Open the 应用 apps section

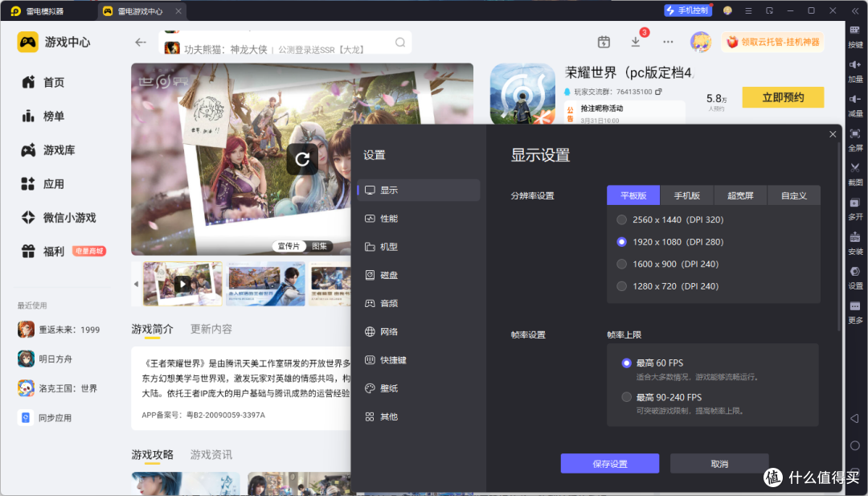pyautogui.click(x=43, y=184)
